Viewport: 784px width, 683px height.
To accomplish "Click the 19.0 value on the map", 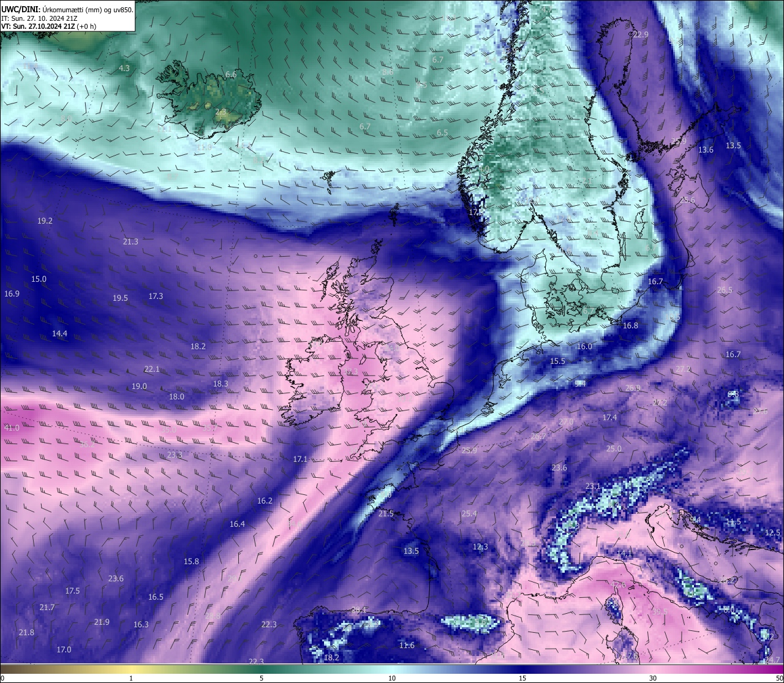I will click(139, 386).
